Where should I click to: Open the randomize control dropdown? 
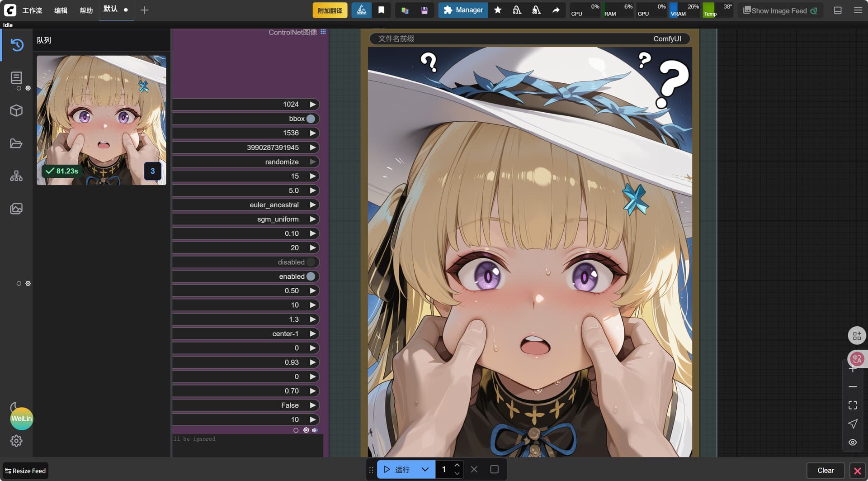pyautogui.click(x=245, y=162)
